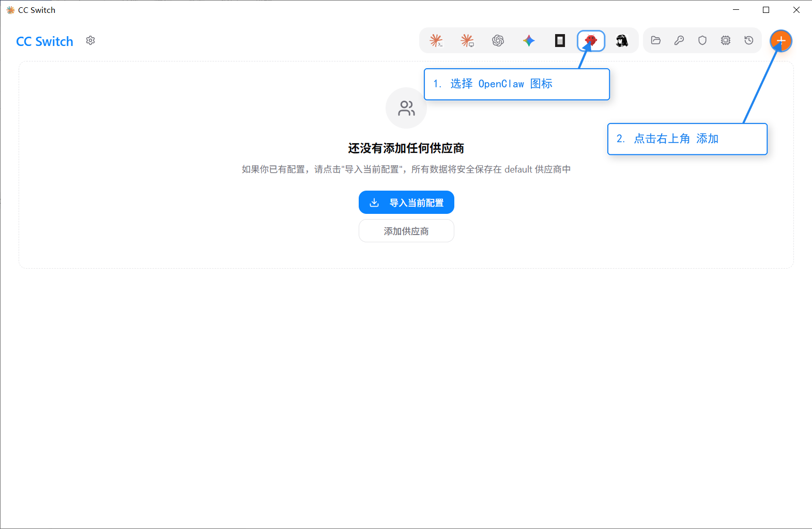
Task: Open the history clock icon
Action: (x=749, y=40)
